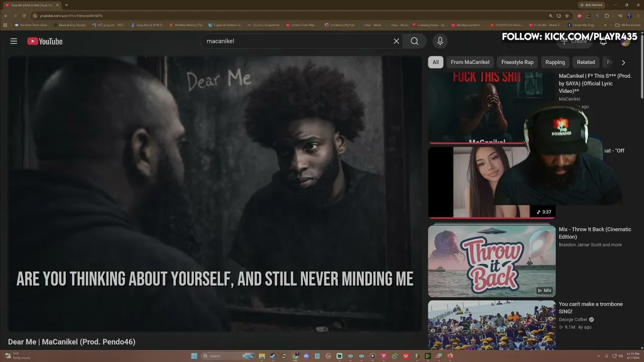Open the Song Key & BPM bookmark
Viewport: 644px width, 362px height.
pos(148,25)
